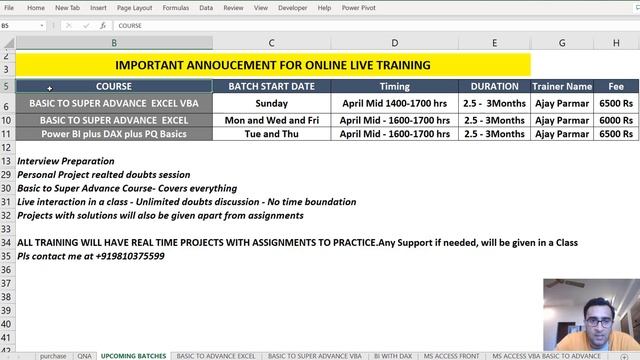The height and width of the screenshot is (360, 640).
Task: Select column H header
Action: [x=616, y=43]
